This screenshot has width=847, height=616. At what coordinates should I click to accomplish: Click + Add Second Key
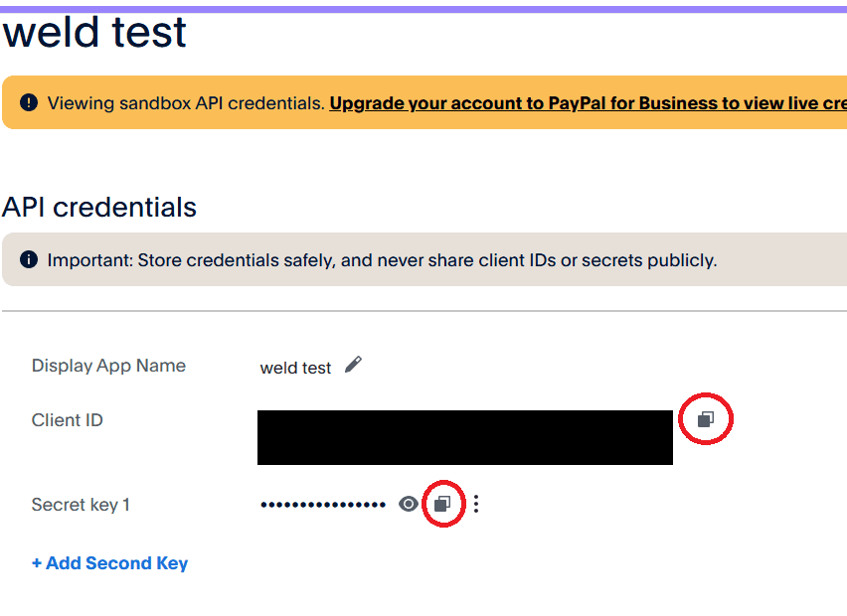(109, 563)
